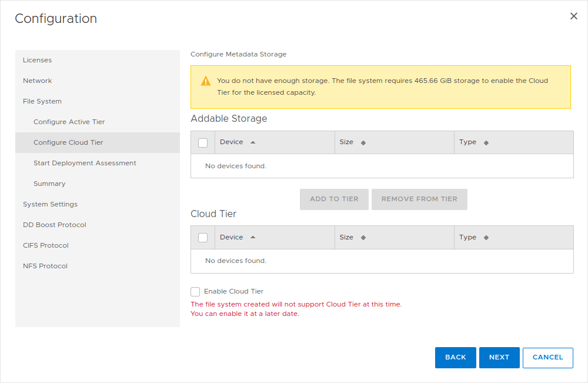Click the Type sort icon in Addable Storage
The image size is (588, 383).
click(x=486, y=142)
